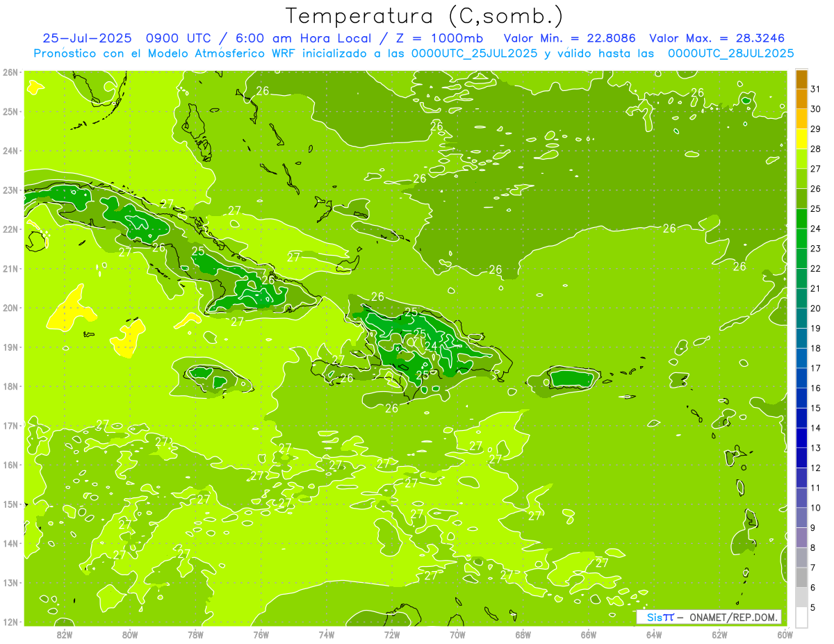Pick the legend swatch between 29 and 30
This screenshot has height=644, width=834.
click(x=801, y=118)
